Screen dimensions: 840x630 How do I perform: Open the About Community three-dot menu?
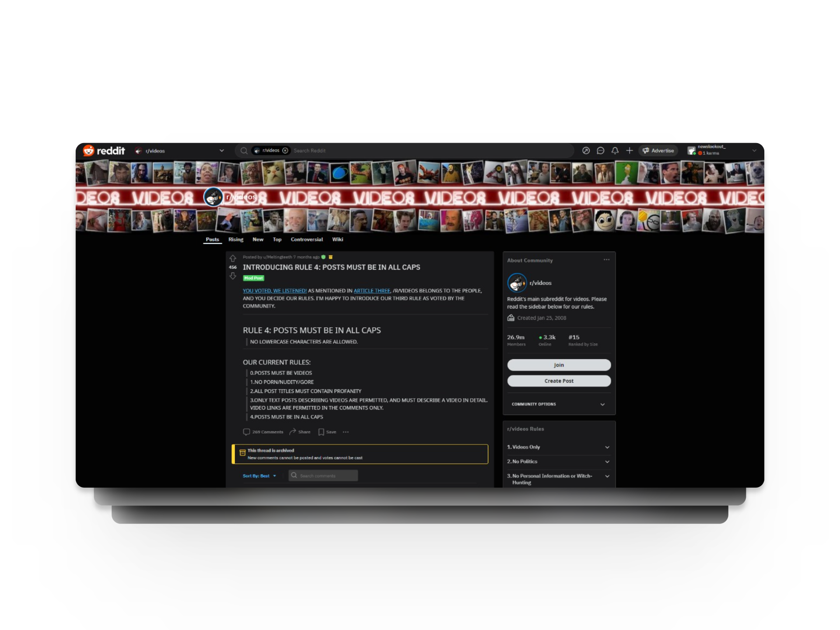tap(606, 260)
